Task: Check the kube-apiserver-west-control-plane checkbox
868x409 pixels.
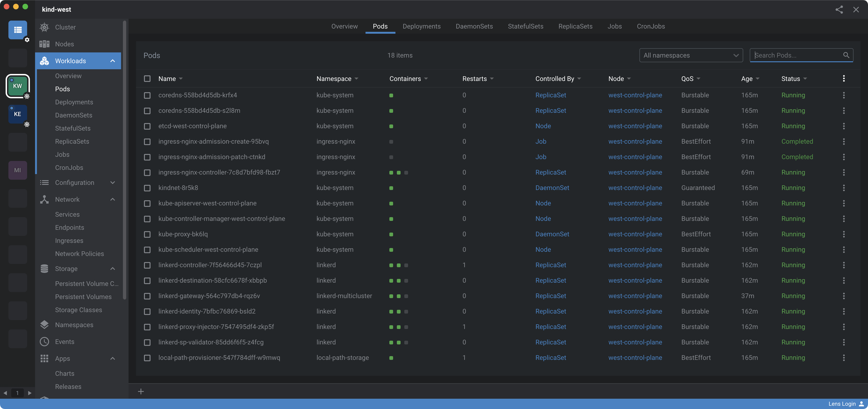Action: (147, 204)
